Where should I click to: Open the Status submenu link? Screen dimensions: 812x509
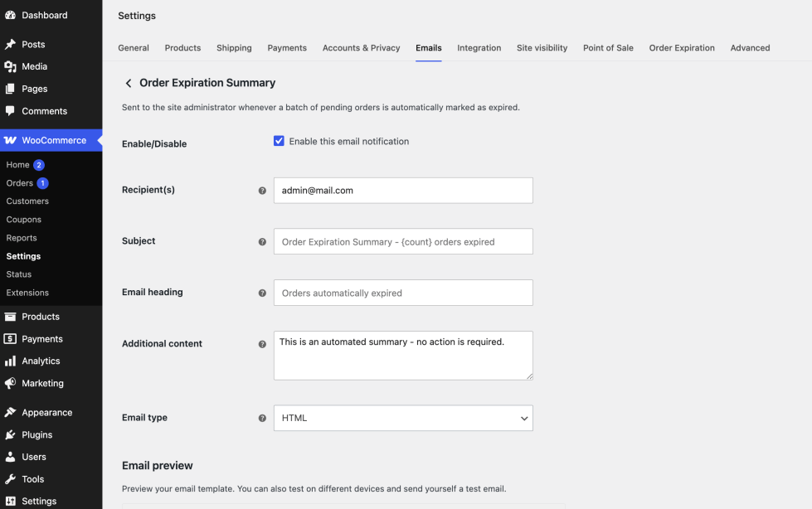pyautogui.click(x=18, y=274)
